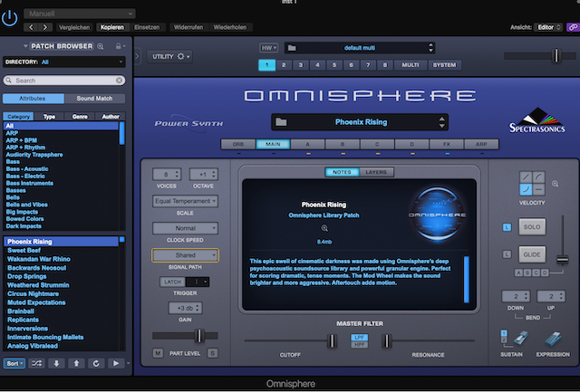The height and width of the screenshot is (392, 580).
Task: Click the audition play button in browser
Action: pos(116,363)
